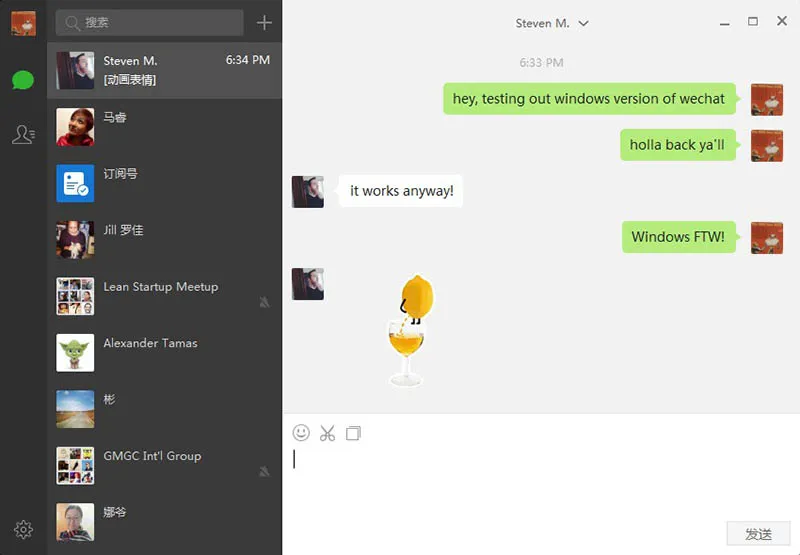Maximize the WeChat window
Image resolution: width=800 pixels, height=555 pixels.
pyautogui.click(x=753, y=21)
